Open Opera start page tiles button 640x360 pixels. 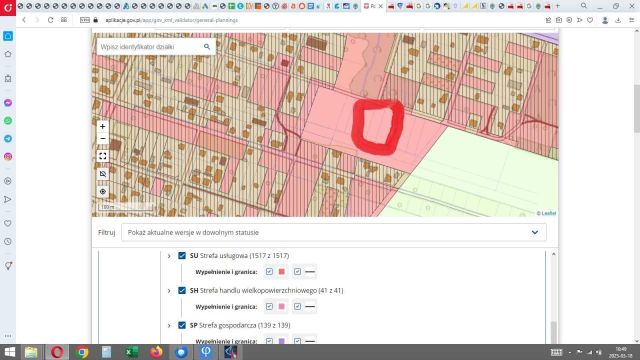[64, 20]
